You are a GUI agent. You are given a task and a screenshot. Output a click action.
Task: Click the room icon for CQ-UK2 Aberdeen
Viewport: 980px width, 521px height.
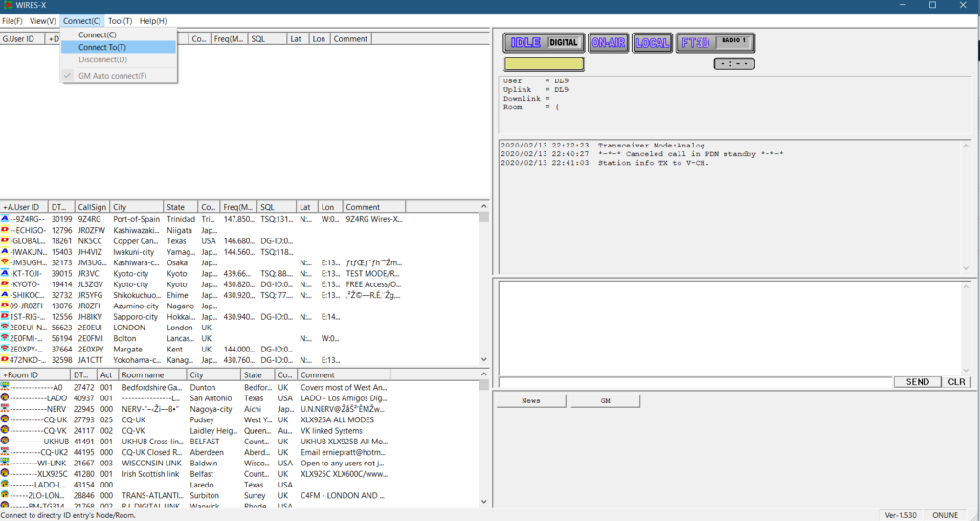pos(5,452)
